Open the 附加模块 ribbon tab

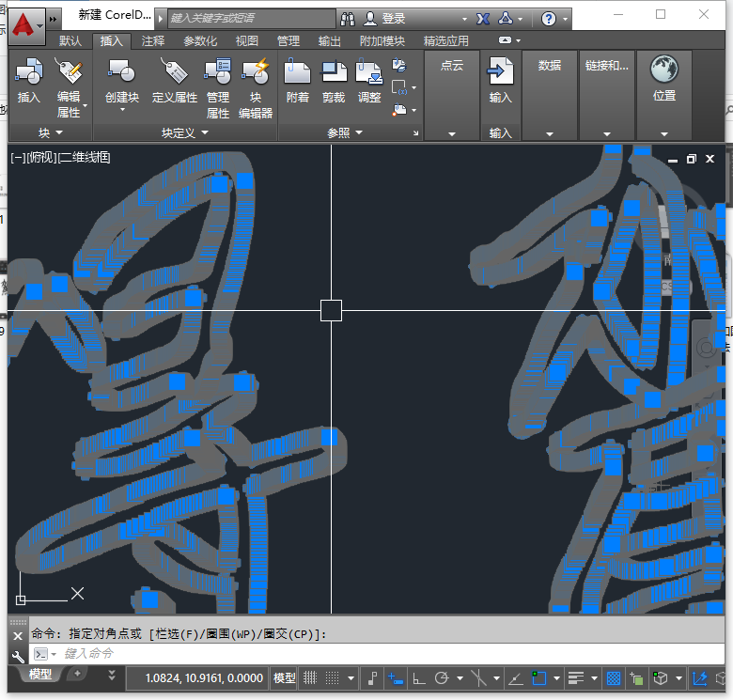(382, 41)
